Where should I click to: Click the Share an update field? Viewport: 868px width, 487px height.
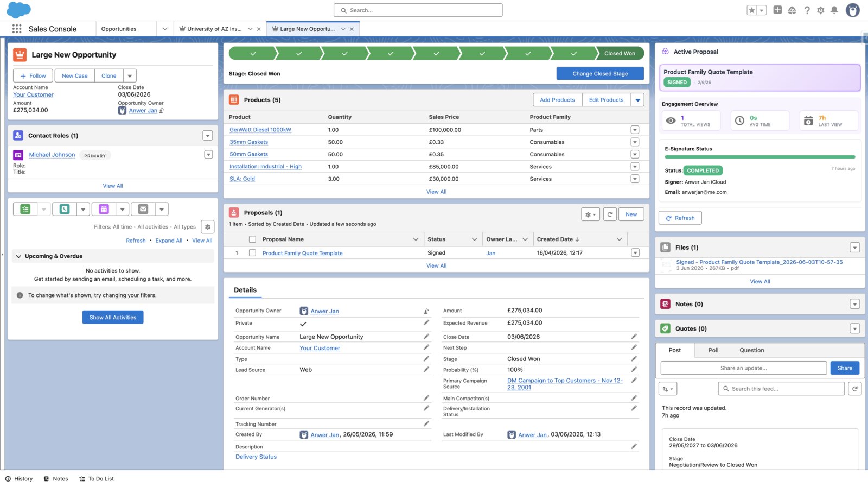click(x=743, y=368)
